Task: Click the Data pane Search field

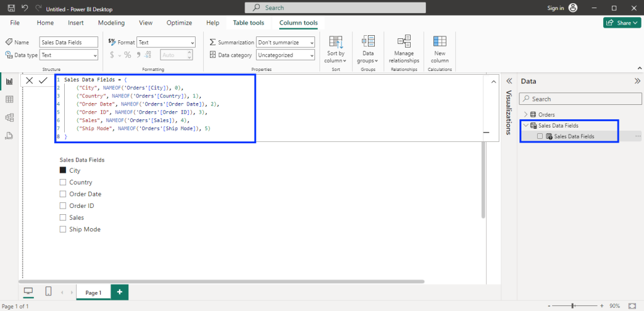Action: coord(580,99)
